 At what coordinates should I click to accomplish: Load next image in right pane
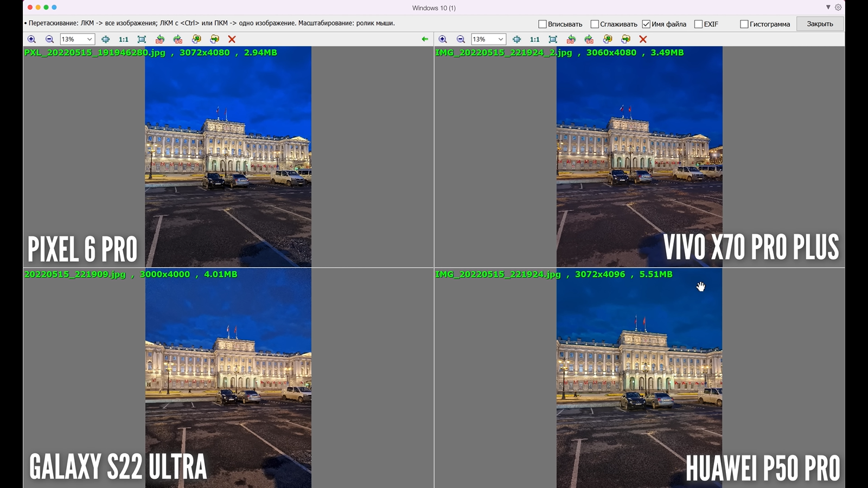tap(626, 39)
